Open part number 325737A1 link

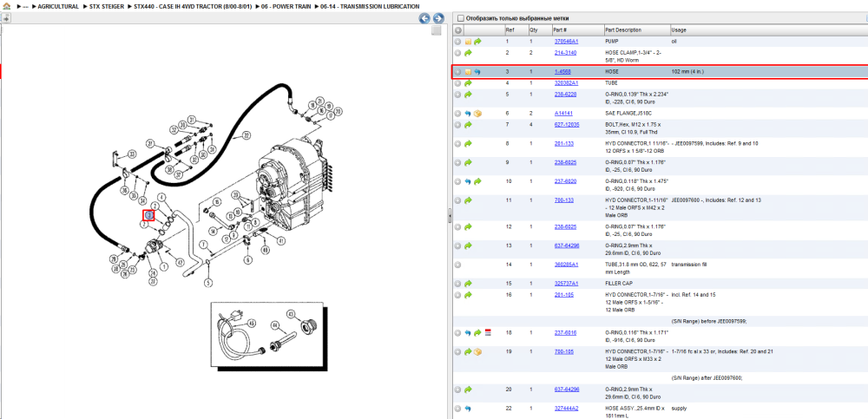566,284
